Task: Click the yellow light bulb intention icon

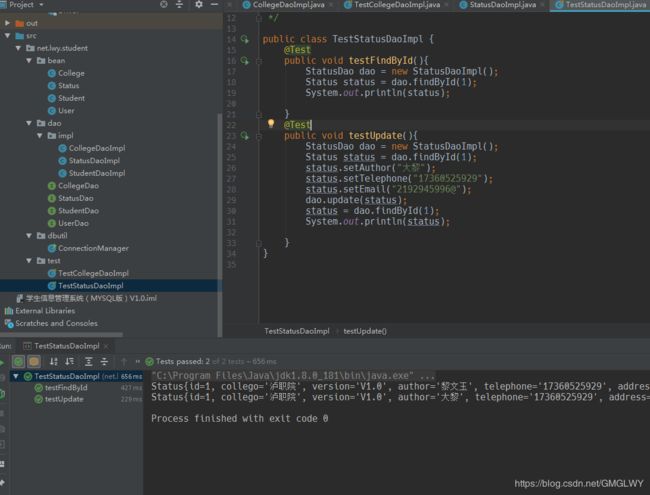Action: pos(271,124)
